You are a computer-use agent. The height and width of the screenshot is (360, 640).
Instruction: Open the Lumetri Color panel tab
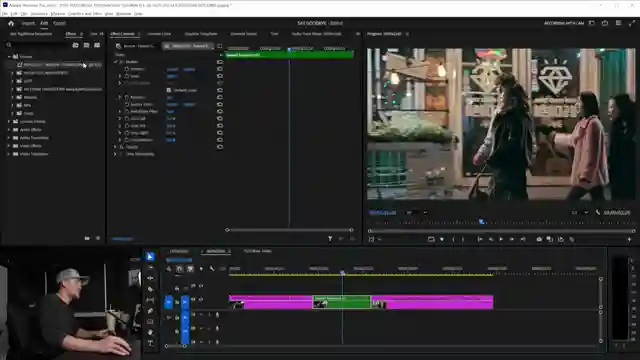[x=159, y=34]
